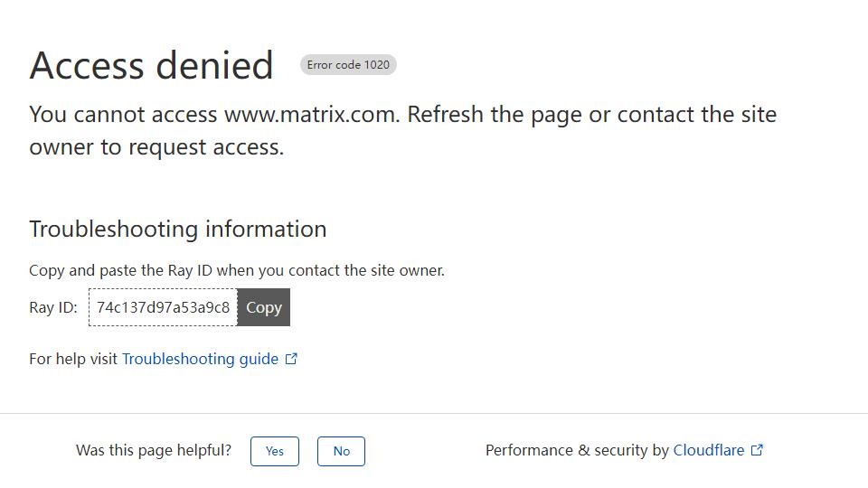Click the 'Ray ID:' label

(53, 307)
